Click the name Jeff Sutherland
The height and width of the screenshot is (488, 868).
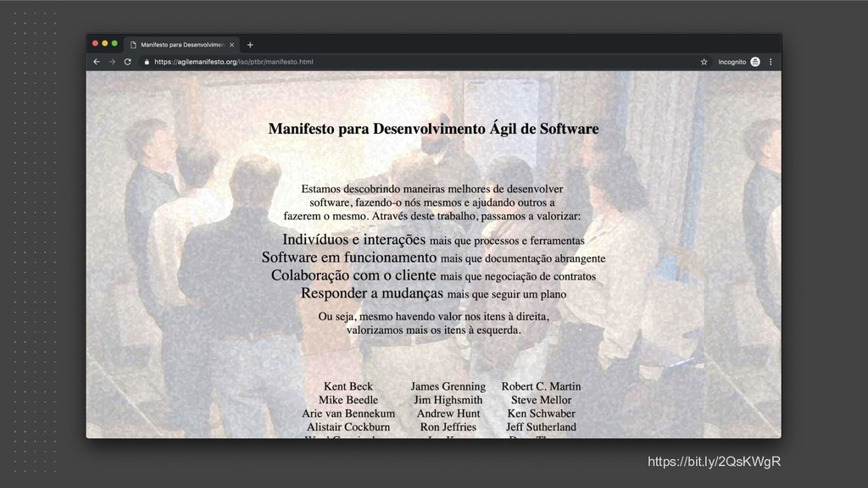point(541,427)
